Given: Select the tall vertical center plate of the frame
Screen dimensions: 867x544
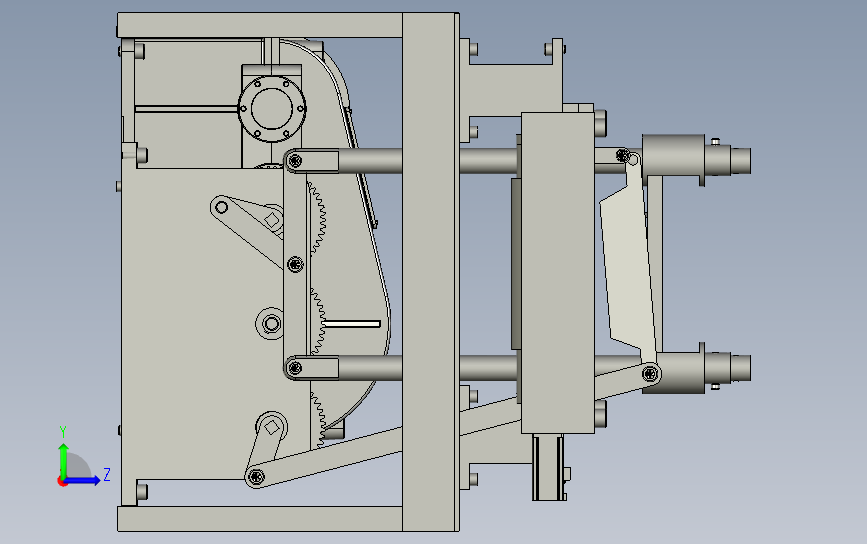Looking at the screenshot, I should (x=430, y=272).
